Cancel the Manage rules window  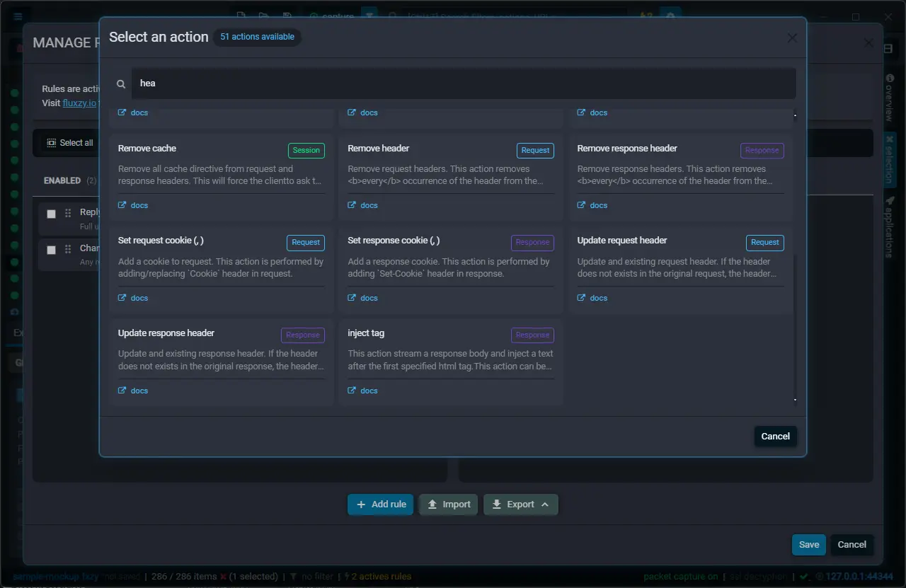coord(851,545)
